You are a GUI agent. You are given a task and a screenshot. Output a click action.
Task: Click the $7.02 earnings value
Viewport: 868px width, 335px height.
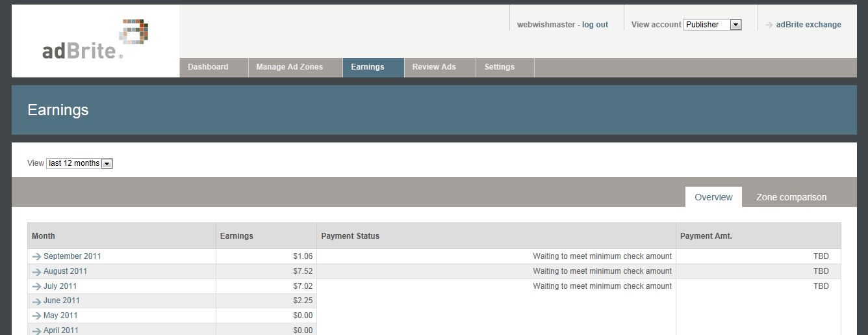(303, 286)
